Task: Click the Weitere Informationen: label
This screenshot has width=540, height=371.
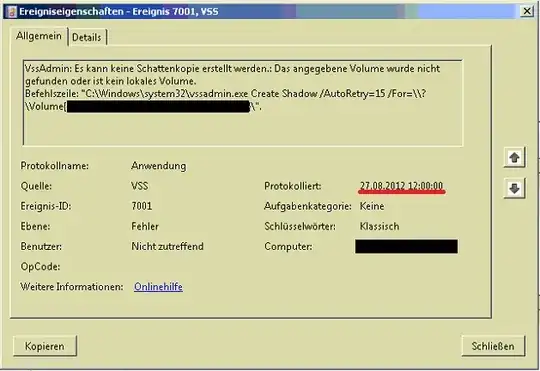Action: [72, 287]
